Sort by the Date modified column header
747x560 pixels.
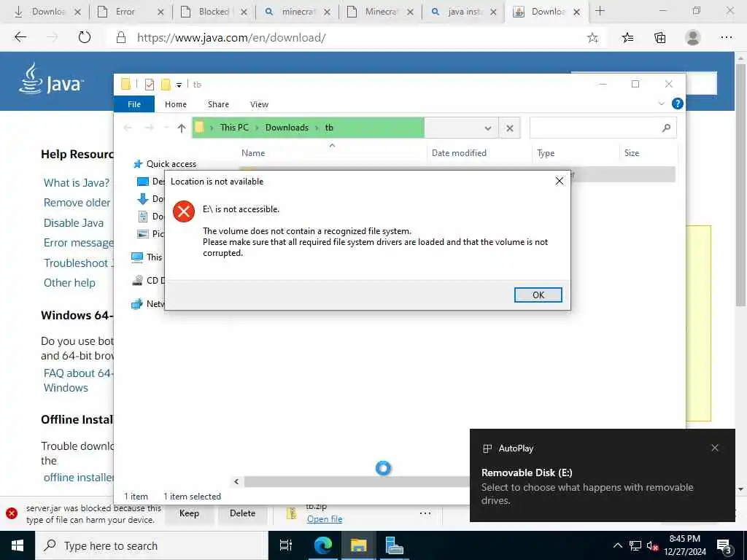coord(459,153)
